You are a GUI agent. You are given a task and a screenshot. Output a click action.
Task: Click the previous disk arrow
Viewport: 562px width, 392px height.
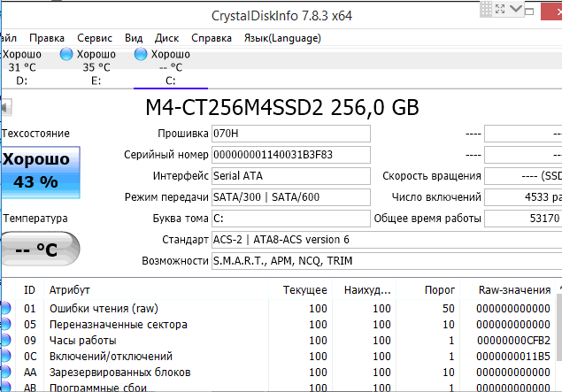[x=5, y=108]
